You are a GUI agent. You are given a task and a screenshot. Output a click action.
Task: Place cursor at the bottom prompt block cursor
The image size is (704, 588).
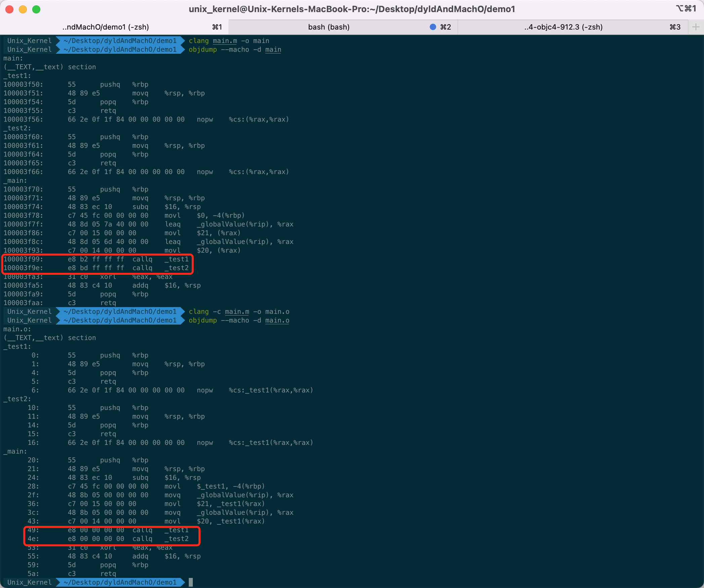click(191, 582)
